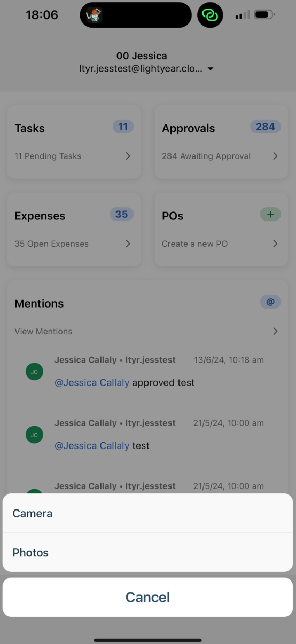The image size is (296, 644).
Task: Tap the Create a new PO chevron
Action: tap(275, 244)
